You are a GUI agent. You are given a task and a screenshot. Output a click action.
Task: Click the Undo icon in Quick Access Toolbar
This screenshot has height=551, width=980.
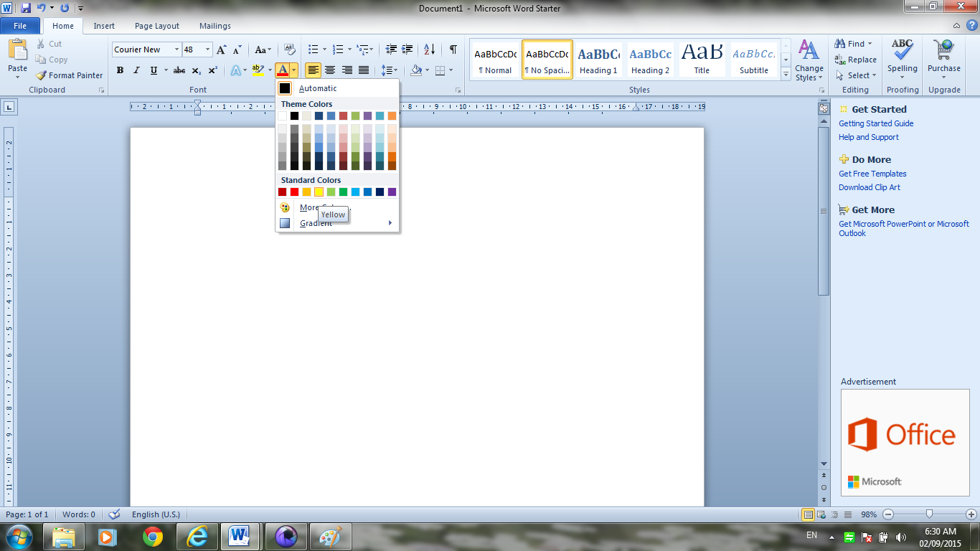click(41, 8)
